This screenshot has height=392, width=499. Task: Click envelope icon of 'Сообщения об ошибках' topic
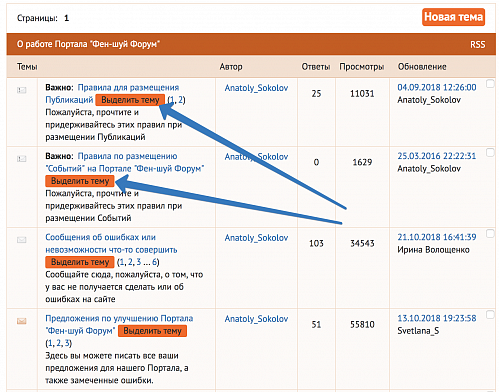[22, 240]
